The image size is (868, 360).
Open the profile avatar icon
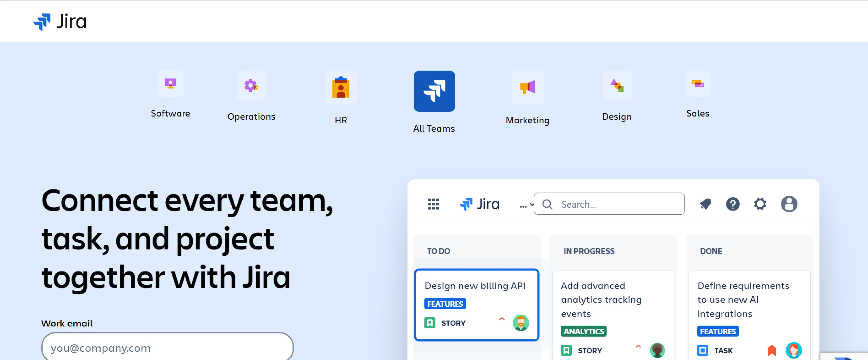pos(789,204)
